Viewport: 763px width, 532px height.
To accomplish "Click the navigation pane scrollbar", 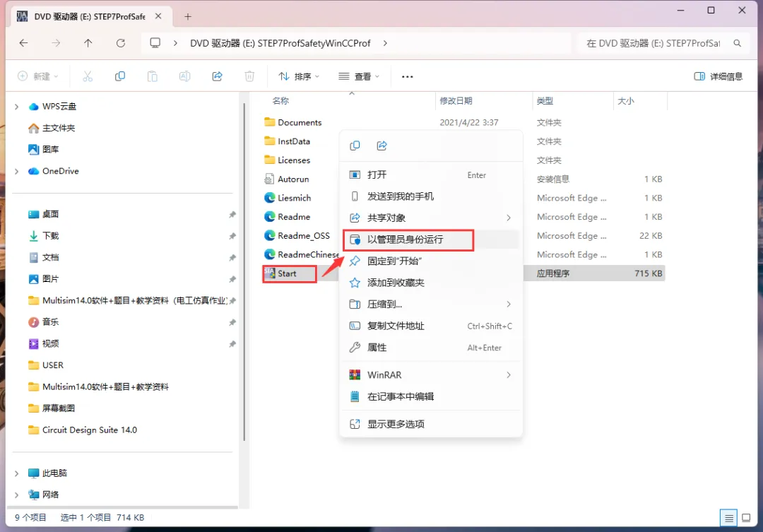I will tap(244, 273).
